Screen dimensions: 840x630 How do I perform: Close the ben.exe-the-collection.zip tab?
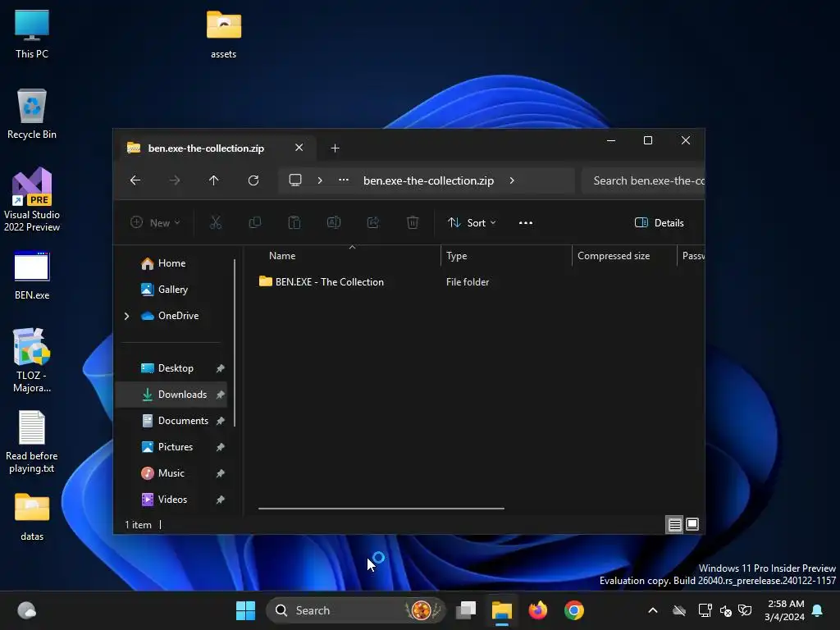[299, 148]
